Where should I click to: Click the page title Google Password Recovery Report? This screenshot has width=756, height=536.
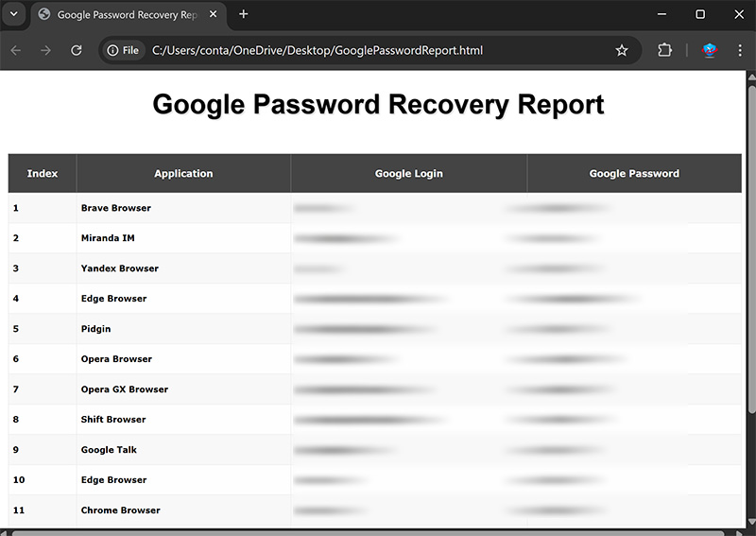378,104
